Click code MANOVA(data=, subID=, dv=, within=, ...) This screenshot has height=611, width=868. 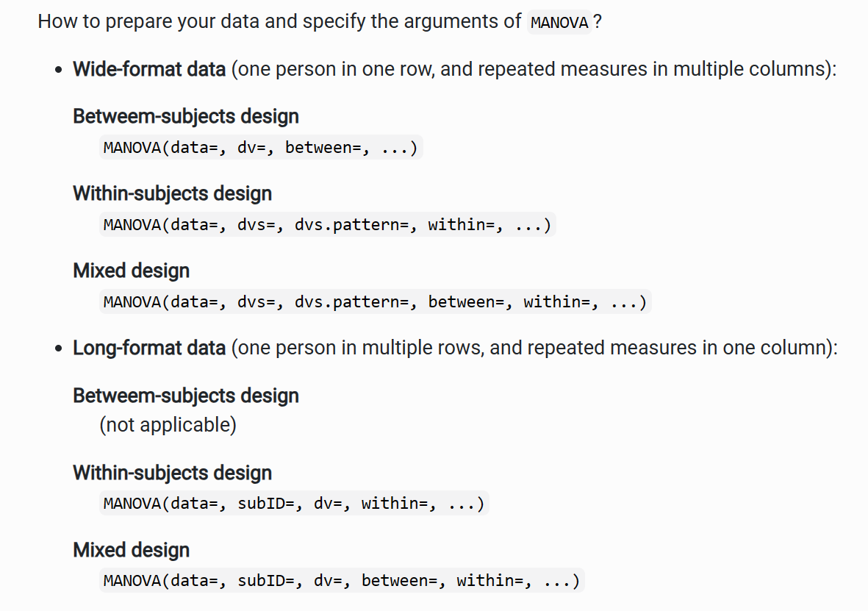[x=293, y=504]
